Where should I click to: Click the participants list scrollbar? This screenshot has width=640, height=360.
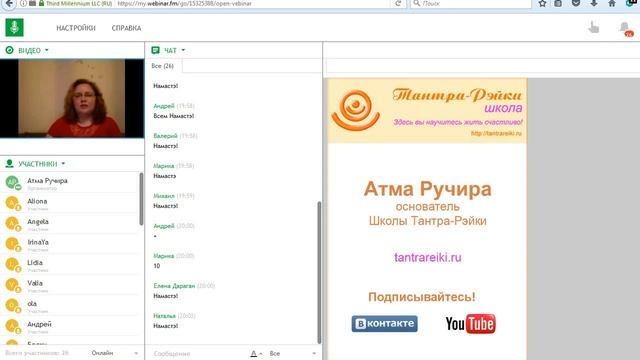(x=141, y=198)
